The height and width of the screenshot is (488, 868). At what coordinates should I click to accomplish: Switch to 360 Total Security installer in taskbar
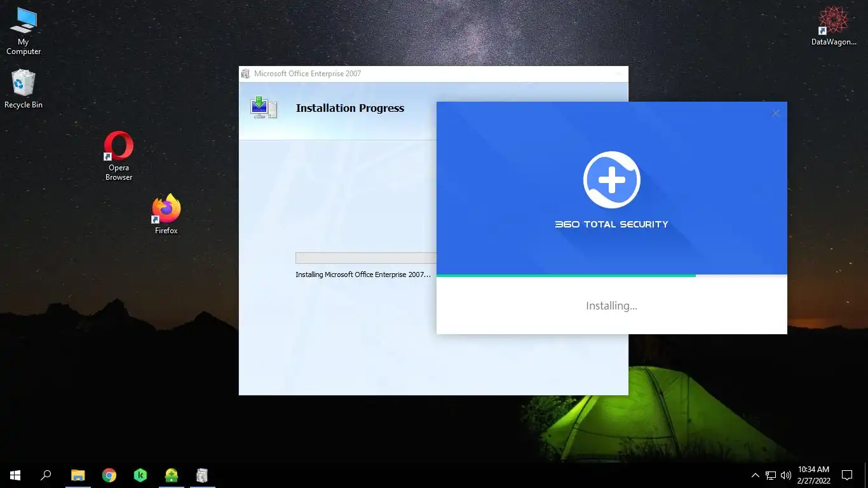pos(172,475)
